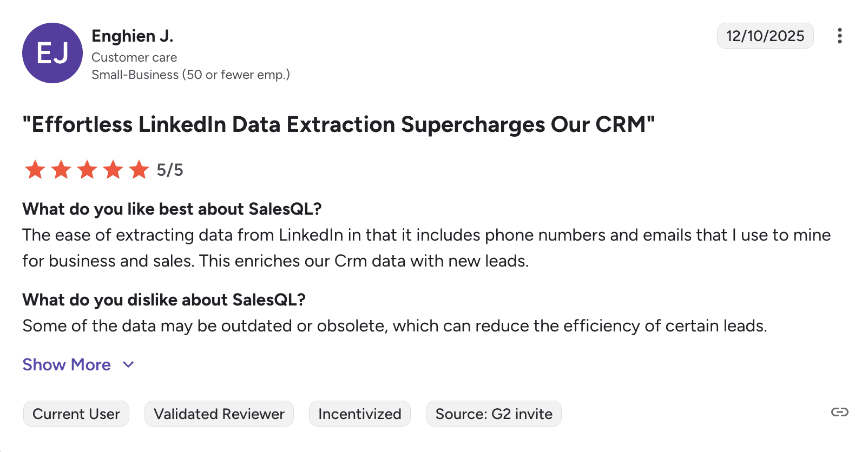Open reviewer profile Enghien J.

point(133,36)
